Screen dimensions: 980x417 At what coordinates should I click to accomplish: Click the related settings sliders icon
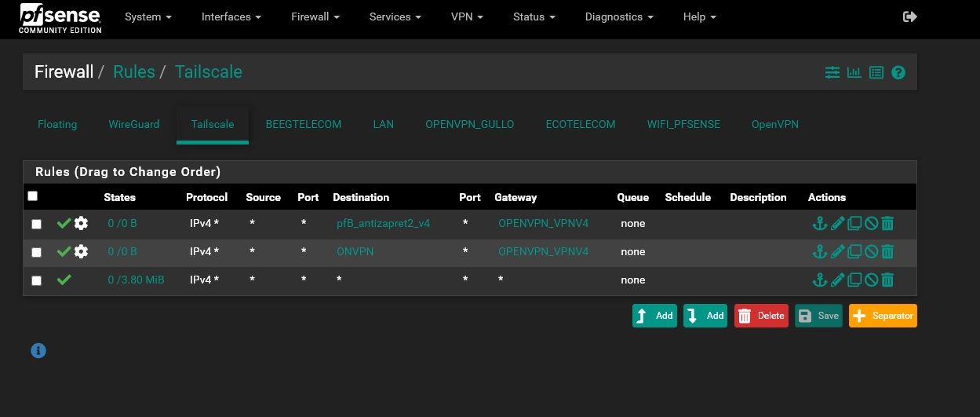pyautogui.click(x=832, y=72)
